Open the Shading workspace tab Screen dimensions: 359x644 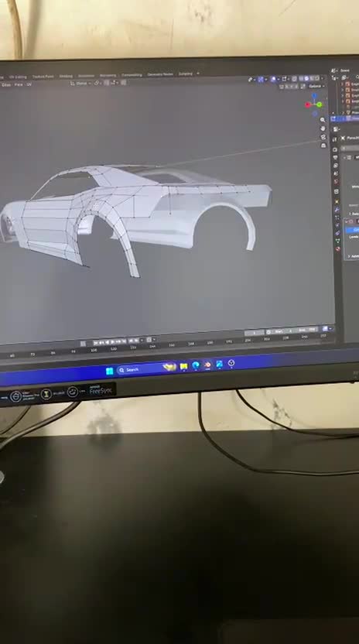pyautogui.click(x=66, y=76)
